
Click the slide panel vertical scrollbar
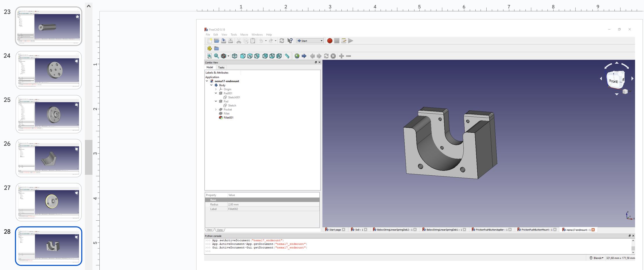coord(89,157)
